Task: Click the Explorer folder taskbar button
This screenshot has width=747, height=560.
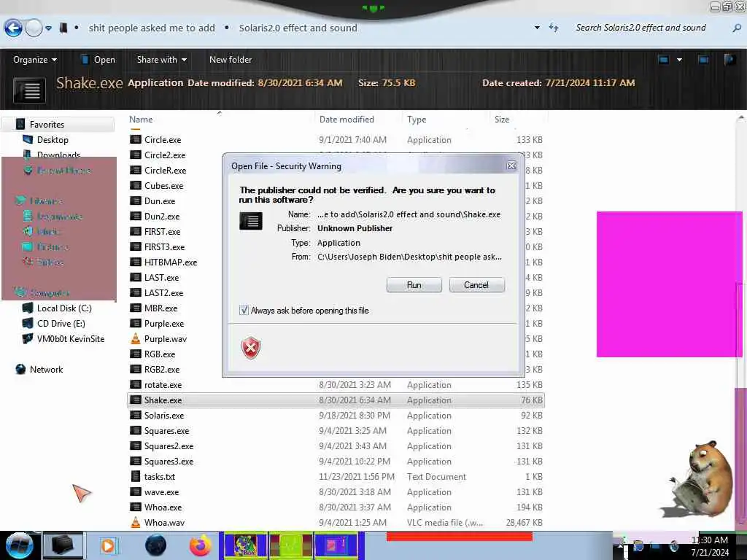Action: click(63, 545)
